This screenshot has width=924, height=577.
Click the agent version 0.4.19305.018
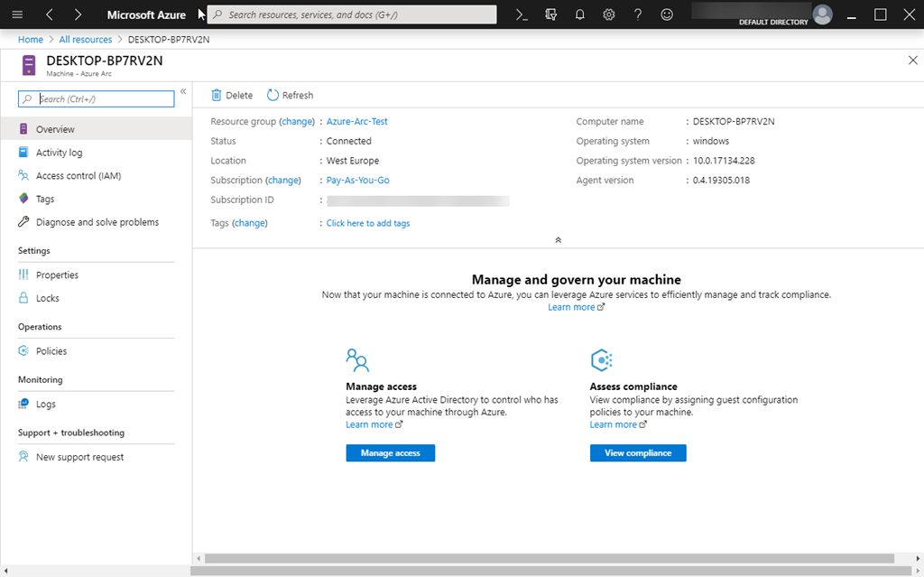pyautogui.click(x=721, y=180)
